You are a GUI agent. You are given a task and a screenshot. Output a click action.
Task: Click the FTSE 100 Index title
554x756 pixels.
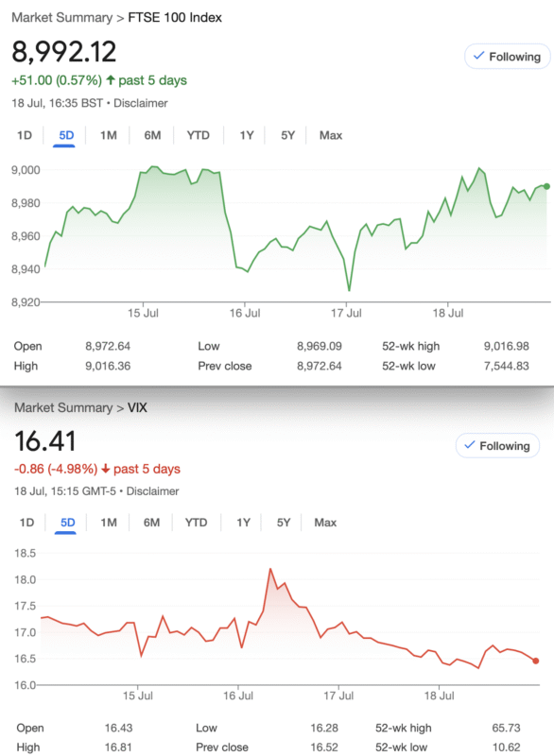(175, 18)
